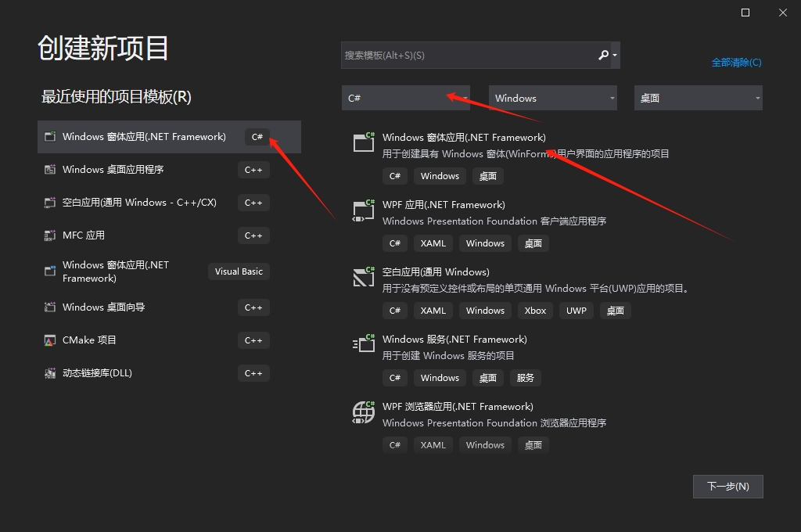Click the Visual Basic 窗体应用 template icon
Image resolution: width=801 pixels, height=532 pixels.
50,271
